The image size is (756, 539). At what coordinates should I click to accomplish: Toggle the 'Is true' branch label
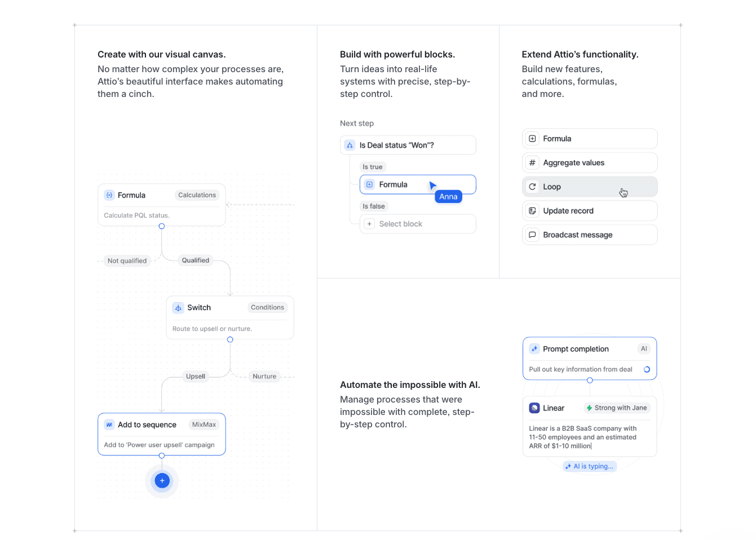(x=372, y=166)
